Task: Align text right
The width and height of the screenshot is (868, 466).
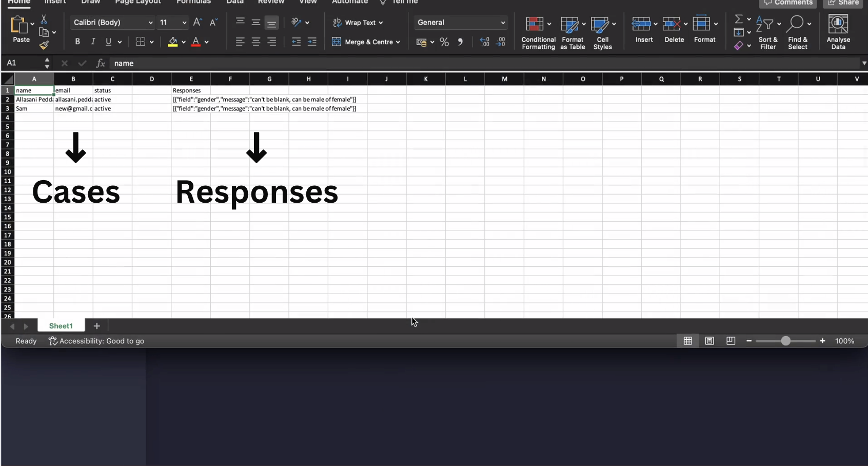Action: pos(271,42)
